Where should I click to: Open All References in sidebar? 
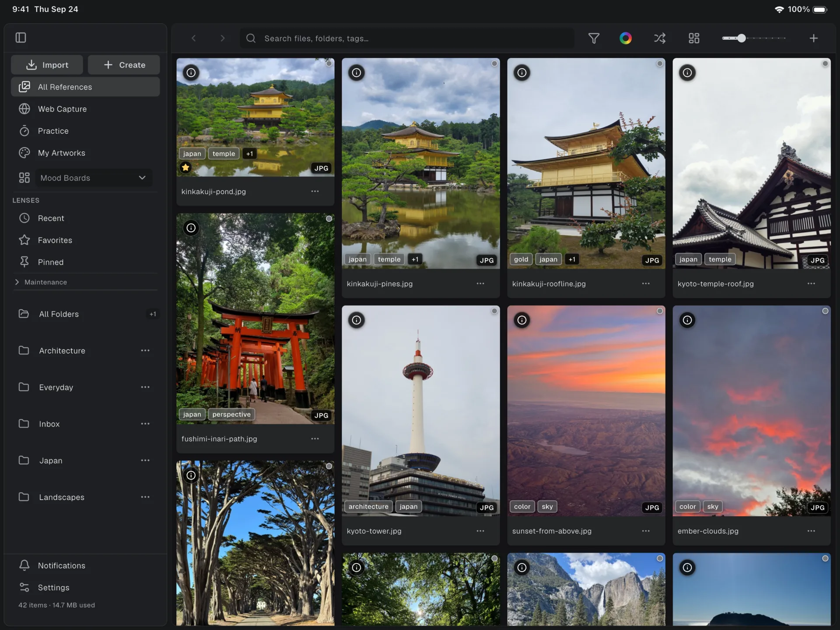pyautogui.click(x=85, y=87)
